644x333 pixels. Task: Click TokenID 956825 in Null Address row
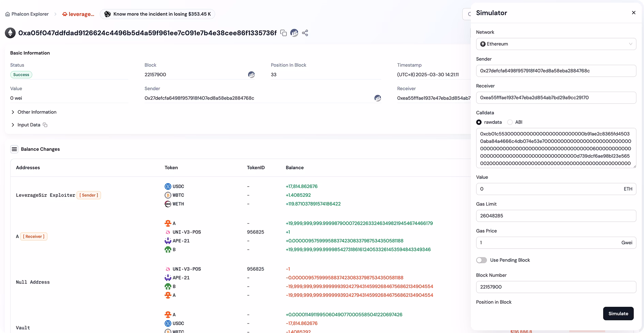click(x=256, y=269)
